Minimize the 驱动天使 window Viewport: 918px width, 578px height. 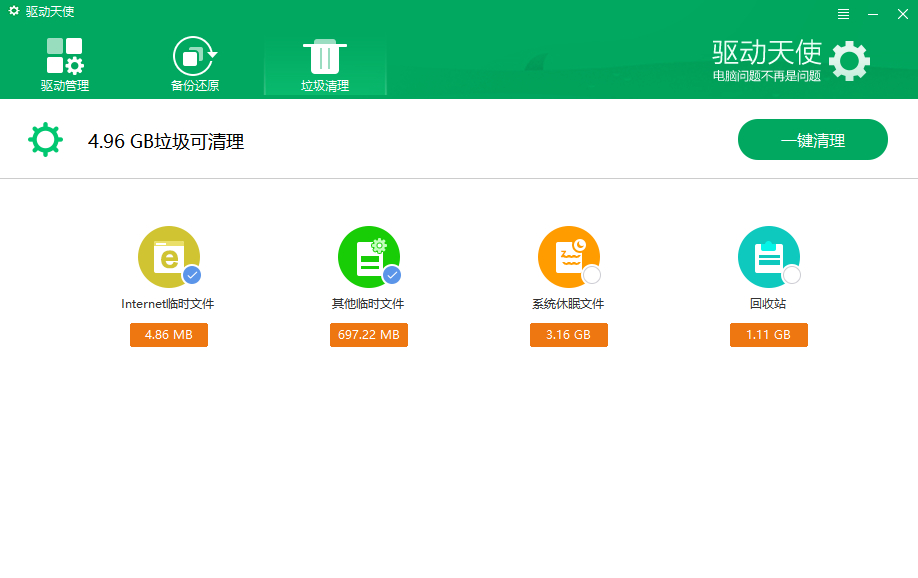873,14
